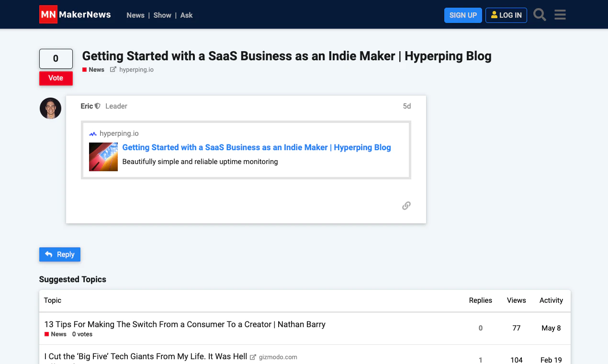Click the blue Reply button

(60, 254)
